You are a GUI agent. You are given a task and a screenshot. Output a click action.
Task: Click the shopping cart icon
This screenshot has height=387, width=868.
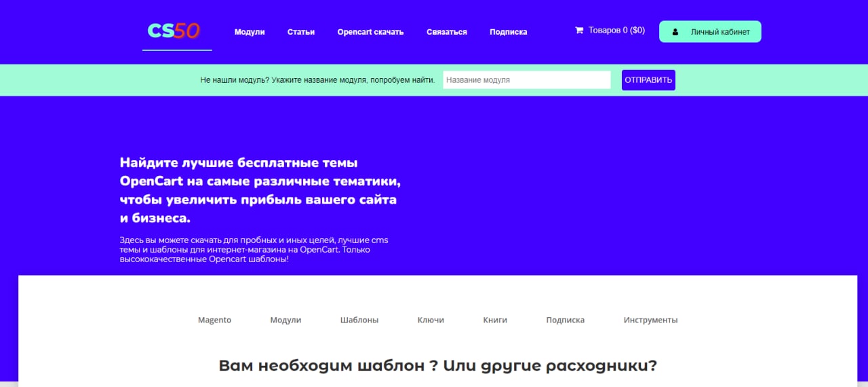click(x=579, y=30)
